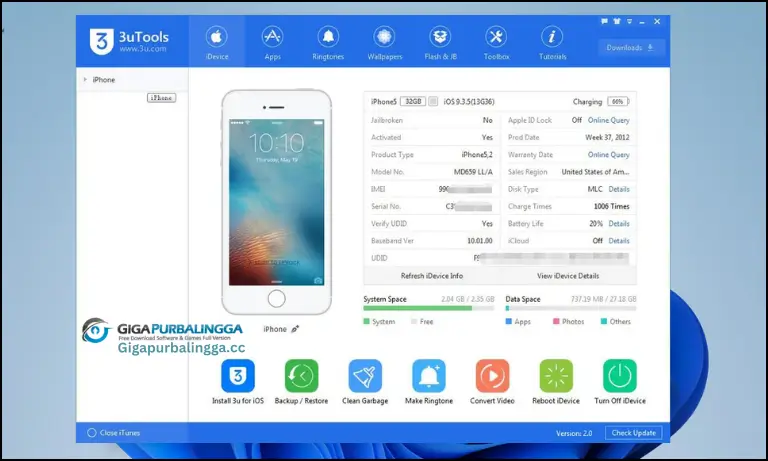Click View iDevice Details
The width and height of the screenshot is (768, 461).
point(568,276)
